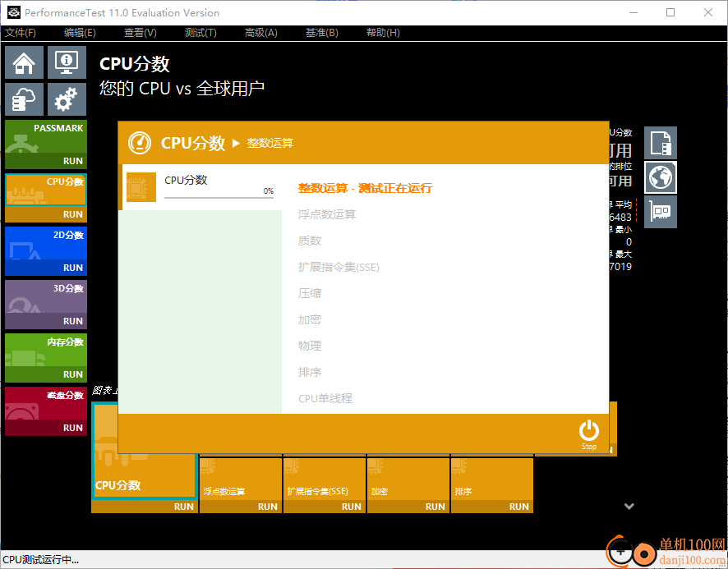Run the 磁盘分数 test
728x569 pixels.
tap(46, 428)
